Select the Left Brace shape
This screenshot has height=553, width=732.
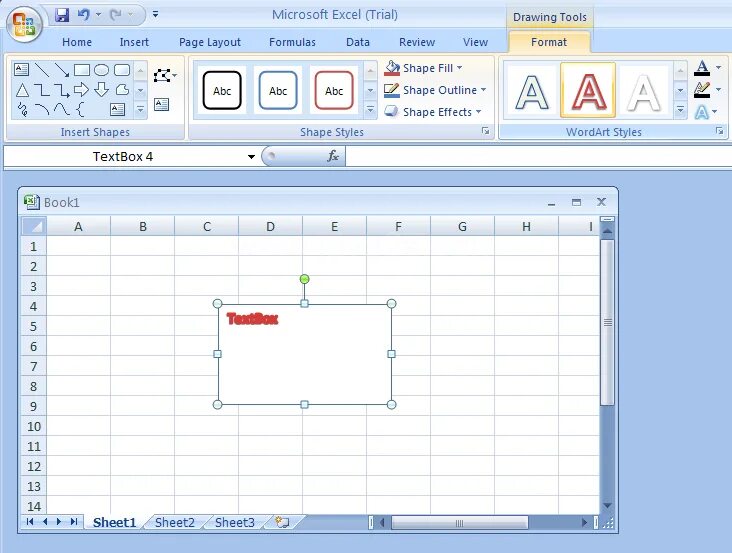(80, 110)
